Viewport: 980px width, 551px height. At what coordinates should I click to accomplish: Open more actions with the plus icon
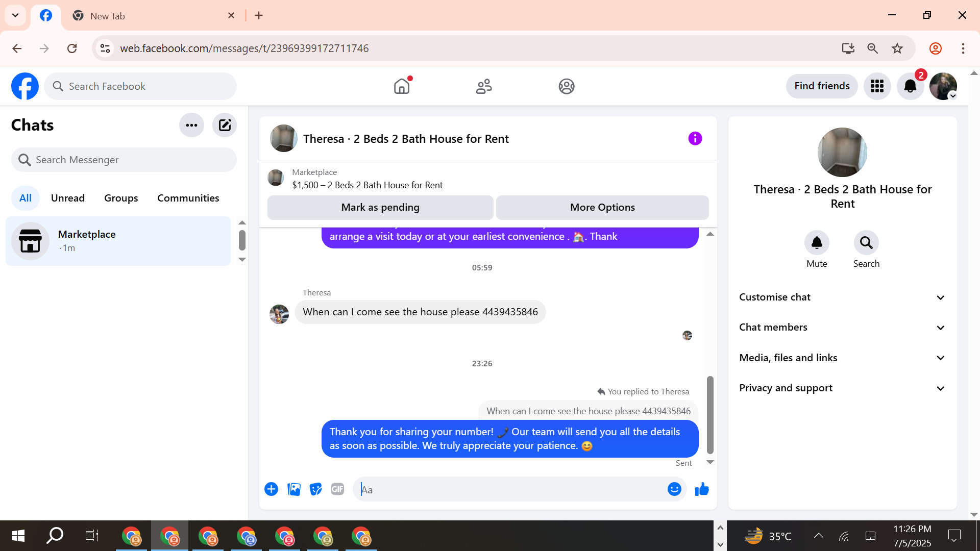(x=271, y=489)
